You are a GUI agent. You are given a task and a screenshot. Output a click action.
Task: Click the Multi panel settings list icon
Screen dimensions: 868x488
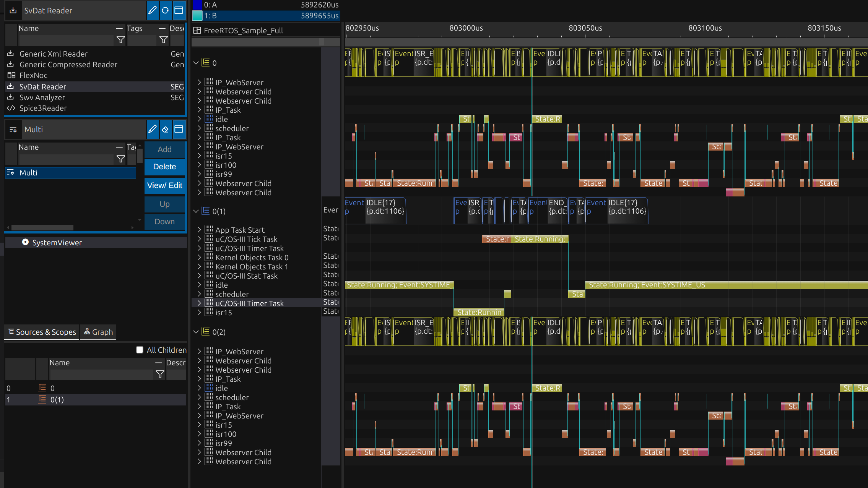point(13,130)
